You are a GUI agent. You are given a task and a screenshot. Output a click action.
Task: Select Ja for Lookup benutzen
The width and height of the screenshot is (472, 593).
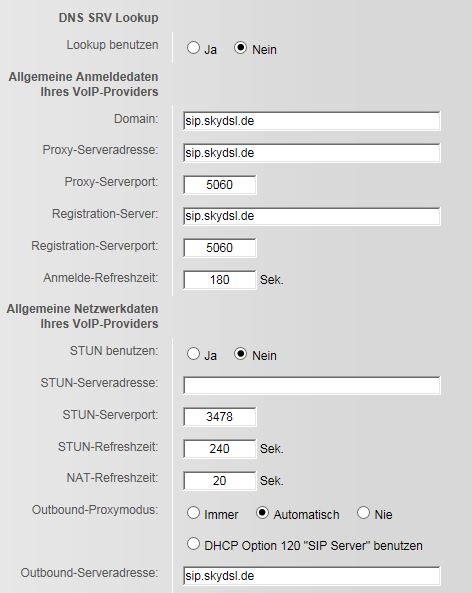[193, 48]
